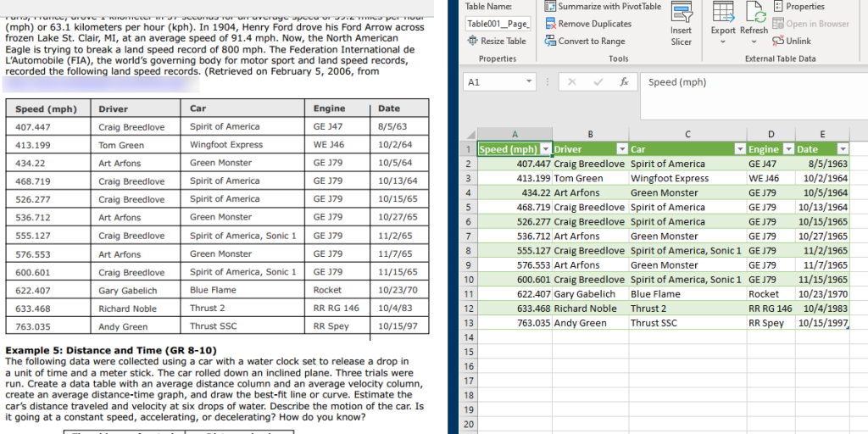
Task: Click Excel cell 536.712
Action: 515,236
